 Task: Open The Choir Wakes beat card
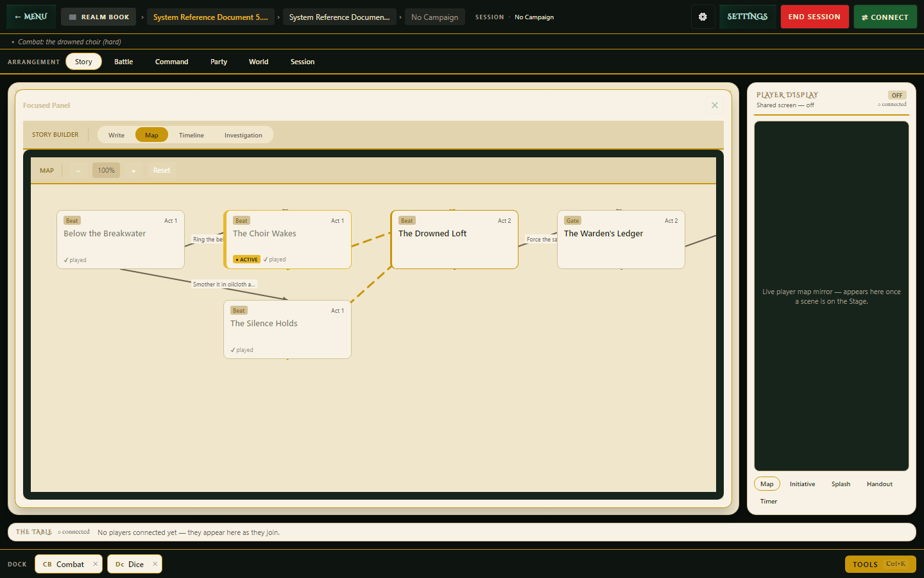coord(287,240)
